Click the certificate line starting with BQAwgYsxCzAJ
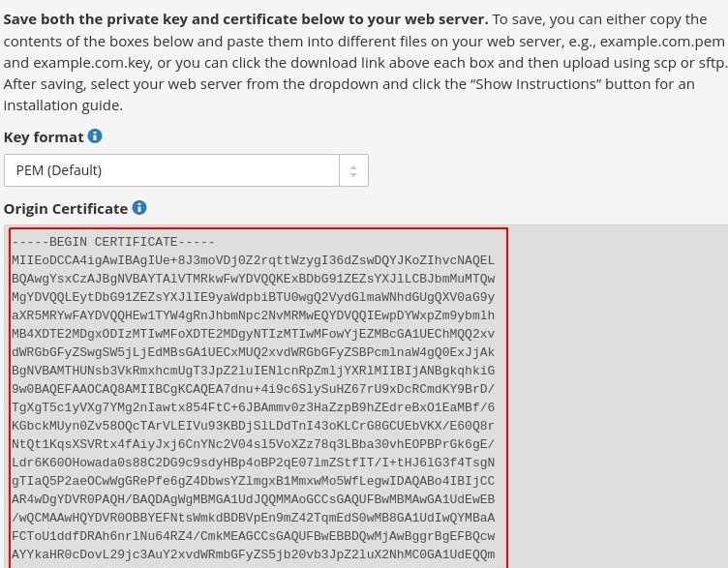This screenshot has width=728, height=568. click(254, 279)
